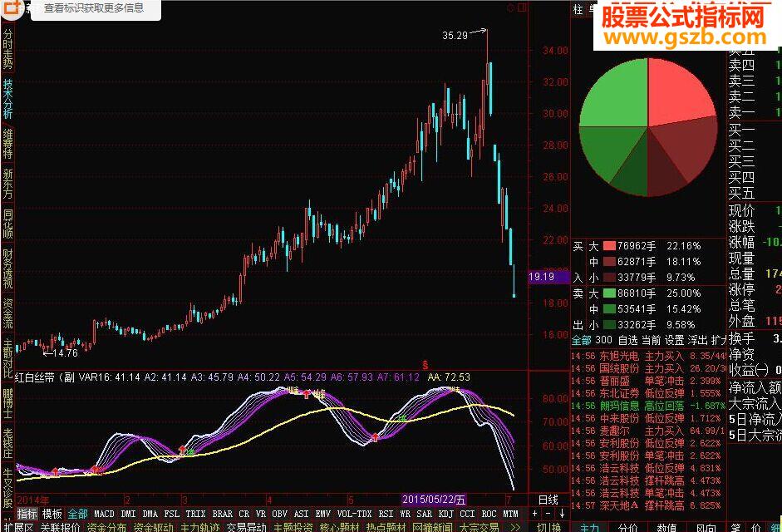Select the 全部 indicator filter
782x532 pixels.
point(77,514)
